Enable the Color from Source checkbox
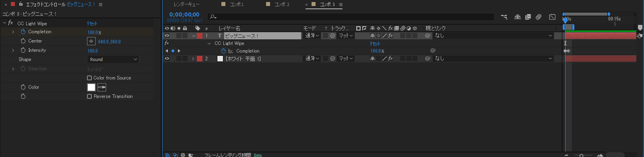644x157 pixels. coord(89,78)
